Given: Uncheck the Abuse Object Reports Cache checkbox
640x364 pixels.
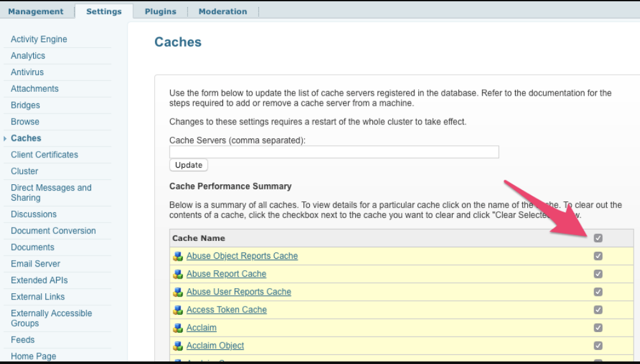Looking at the screenshot, I should pos(598,256).
